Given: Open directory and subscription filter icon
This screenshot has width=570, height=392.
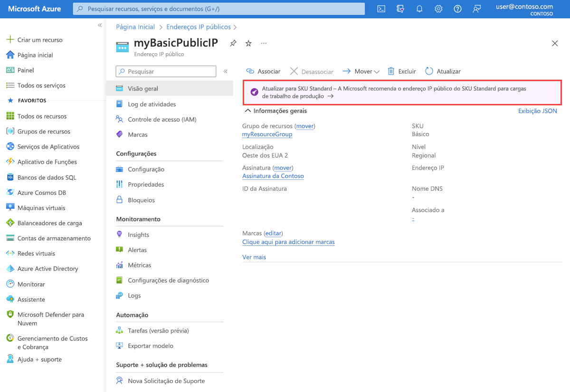Looking at the screenshot, I should tap(400, 9).
